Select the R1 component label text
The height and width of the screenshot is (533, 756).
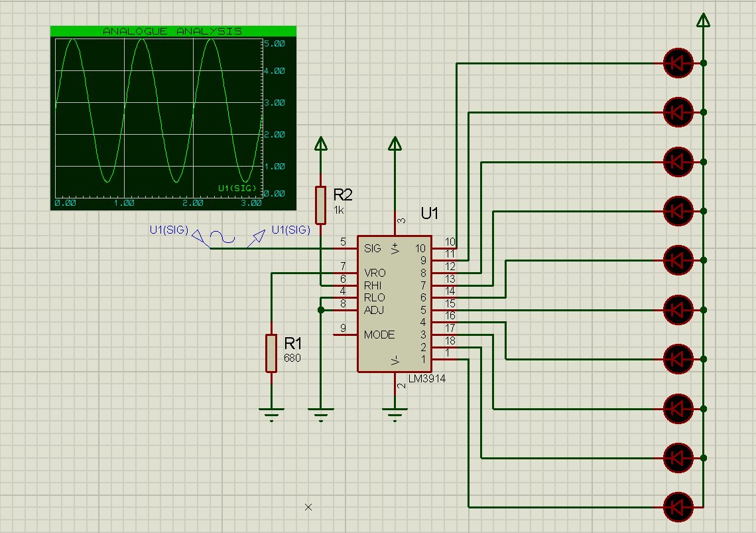[x=292, y=343]
